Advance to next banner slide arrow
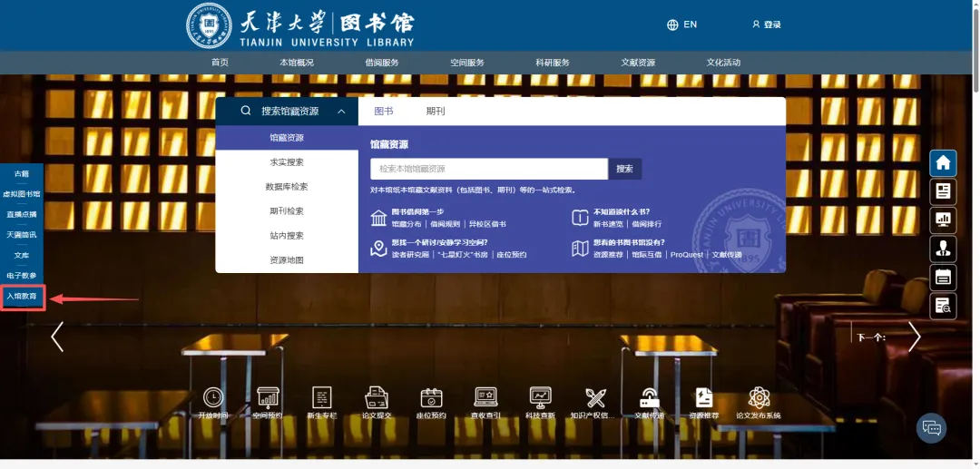The height and width of the screenshot is (469, 980). (x=914, y=337)
